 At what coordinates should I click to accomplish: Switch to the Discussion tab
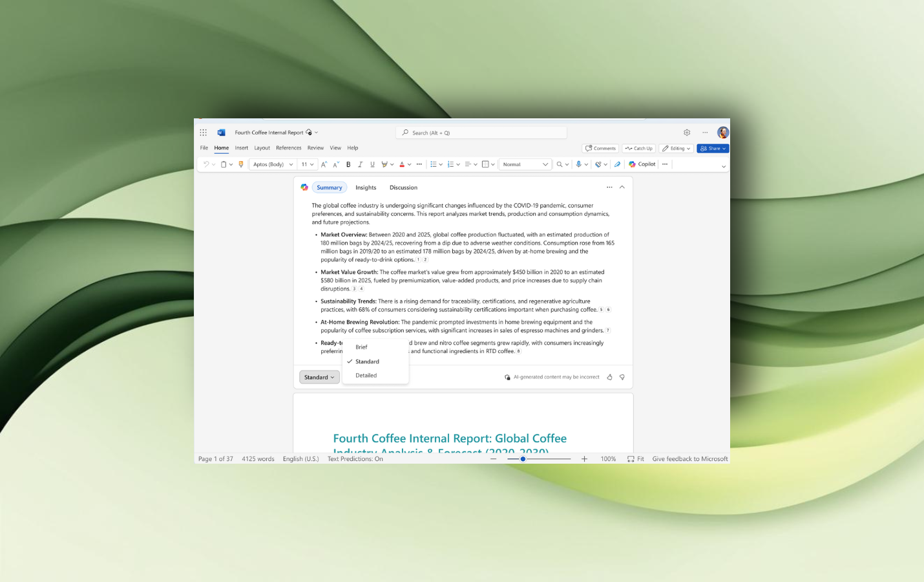pos(403,188)
